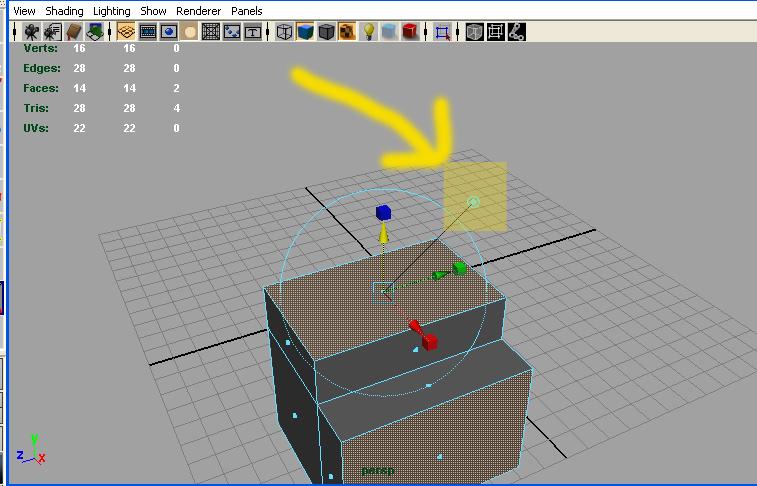Collapse toolbar handle before Isolate Select icon
757x486 pixels.
(x=425, y=32)
